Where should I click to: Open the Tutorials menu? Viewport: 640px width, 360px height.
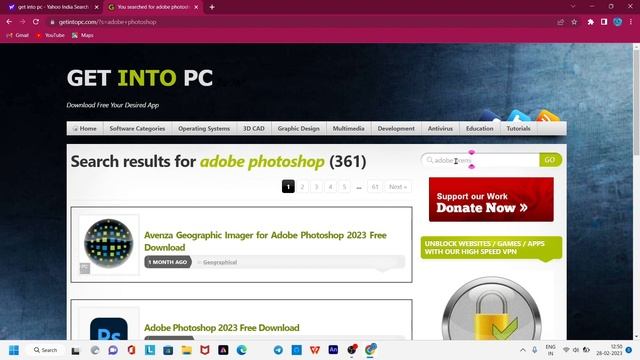pyautogui.click(x=518, y=128)
